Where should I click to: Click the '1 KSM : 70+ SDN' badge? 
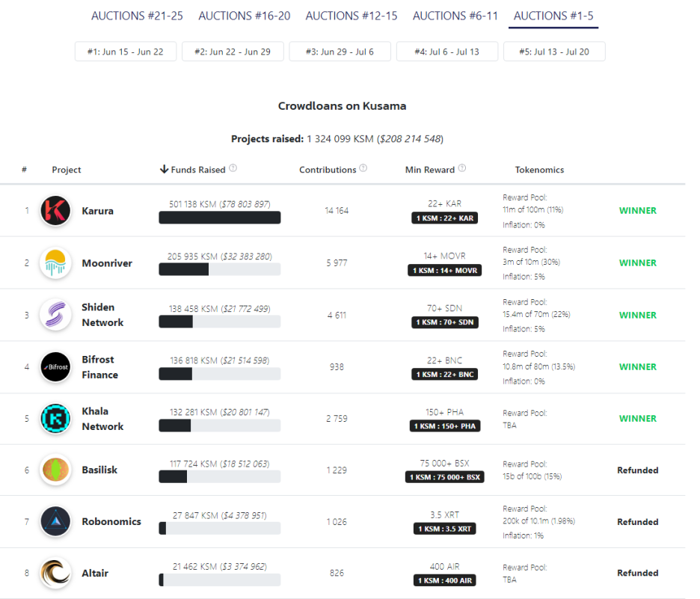(445, 322)
